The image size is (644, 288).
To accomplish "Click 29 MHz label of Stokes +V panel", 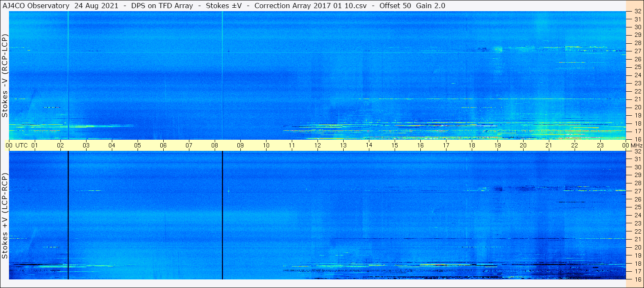I will pos(637,175).
